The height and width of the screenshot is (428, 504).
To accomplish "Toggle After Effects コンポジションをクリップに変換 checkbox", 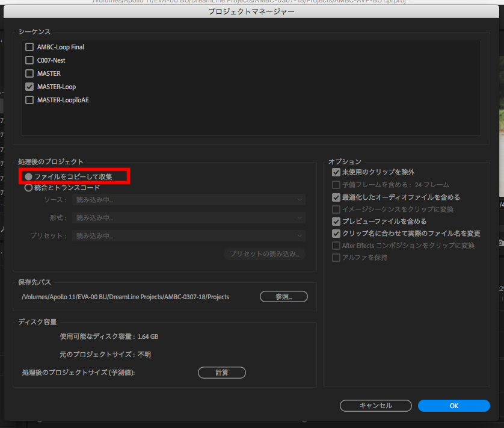I will pos(336,246).
